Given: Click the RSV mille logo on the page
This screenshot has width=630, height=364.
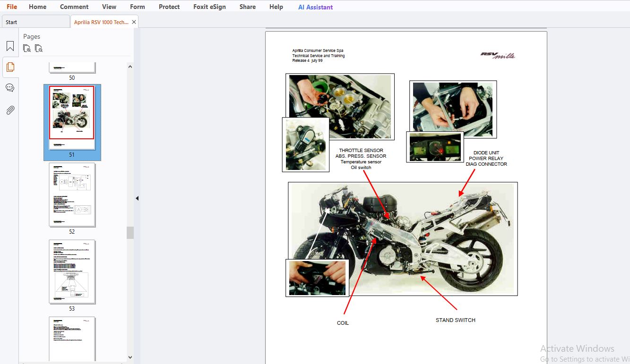Looking at the screenshot, I should (x=498, y=55).
